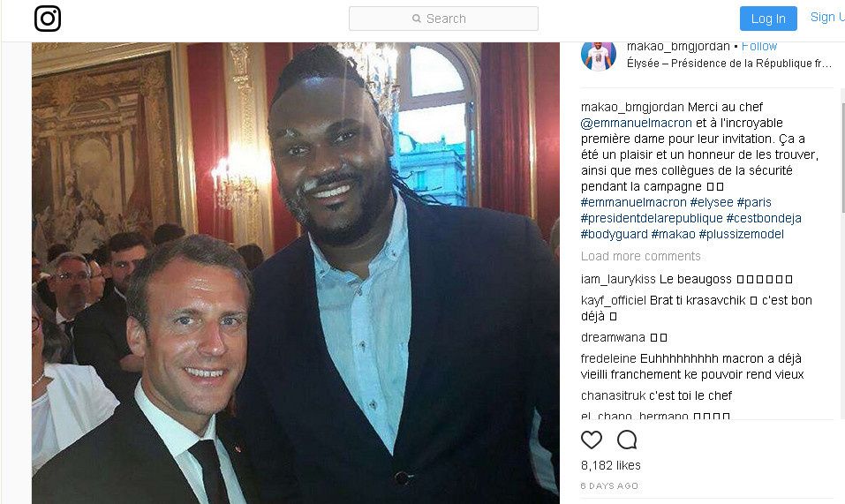Focus the Search input field
The height and width of the screenshot is (504, 845).
443,19
